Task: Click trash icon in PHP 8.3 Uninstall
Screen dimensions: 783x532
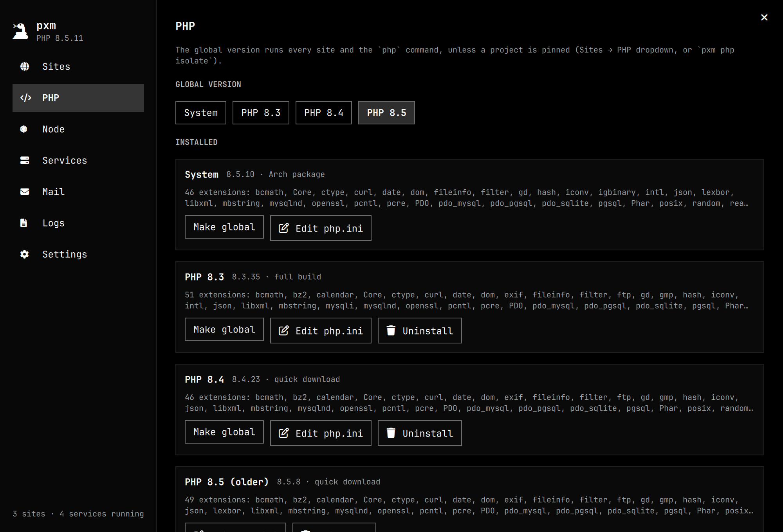Action: tap(391, 331)
